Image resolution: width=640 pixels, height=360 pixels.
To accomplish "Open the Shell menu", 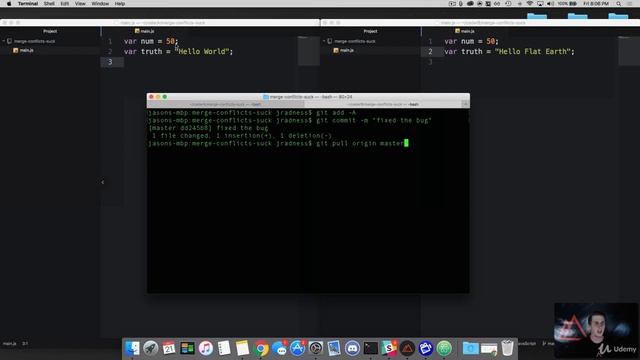I will [49, 4].
